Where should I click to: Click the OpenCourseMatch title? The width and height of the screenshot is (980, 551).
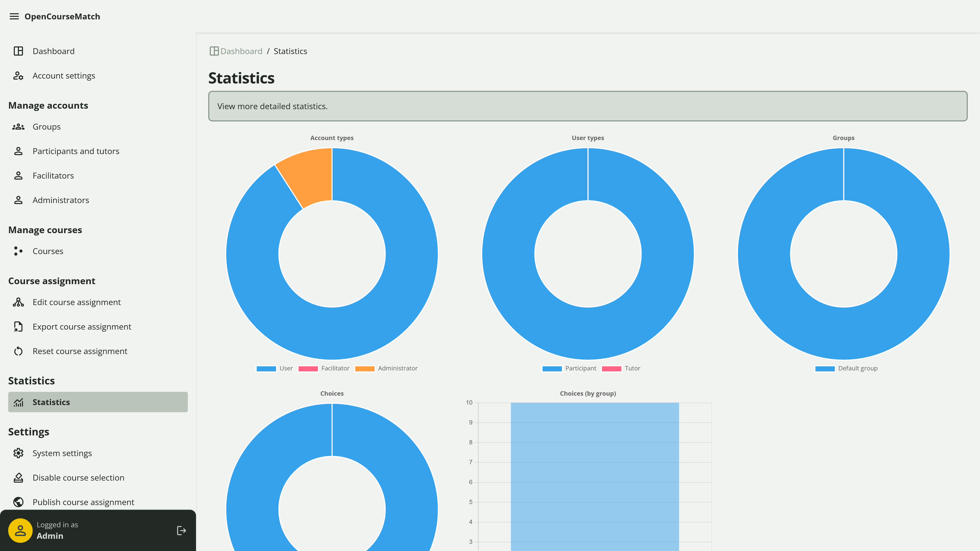[x=62, y=16]
